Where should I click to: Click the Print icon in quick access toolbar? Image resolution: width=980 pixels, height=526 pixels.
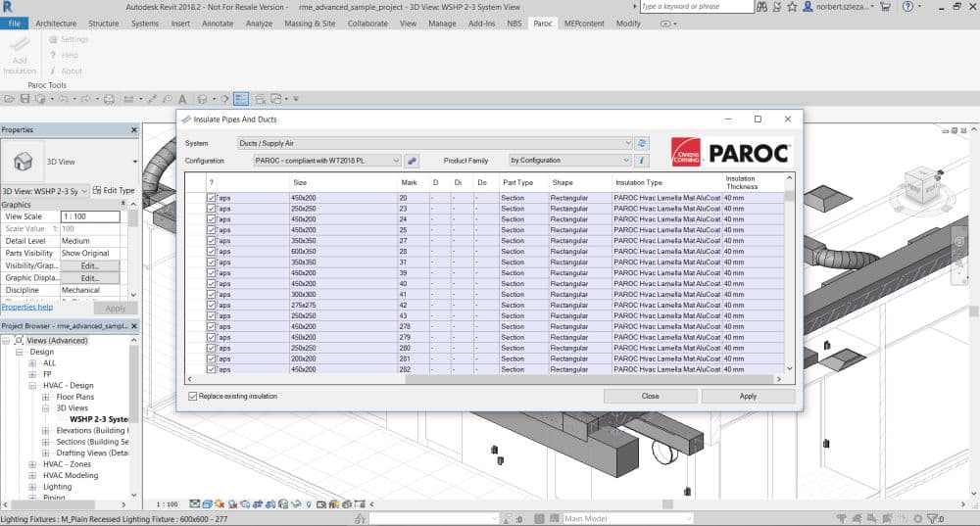[109, 99]
